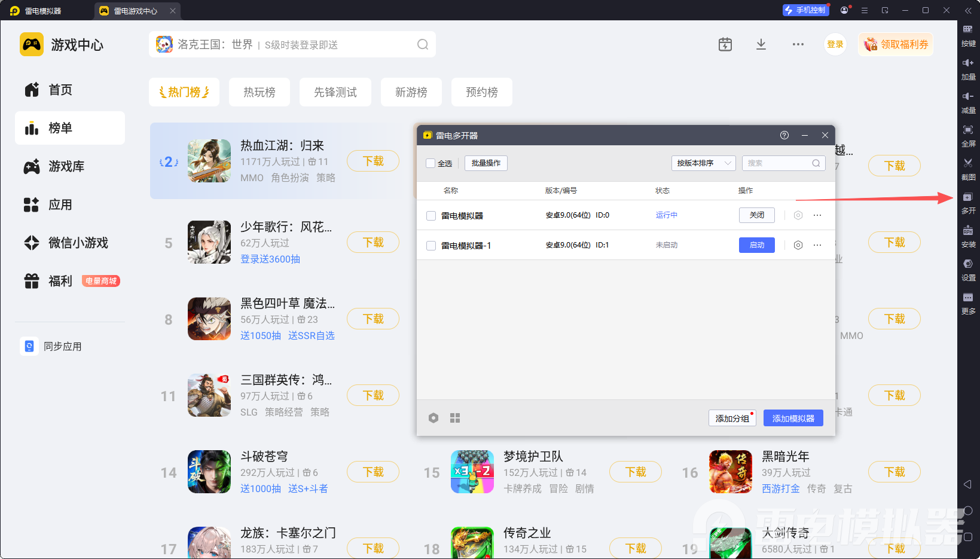Viewport: 980px width, 559px height.
Task: Switch to the 新游榜 tab
Action: pos(411,92)
